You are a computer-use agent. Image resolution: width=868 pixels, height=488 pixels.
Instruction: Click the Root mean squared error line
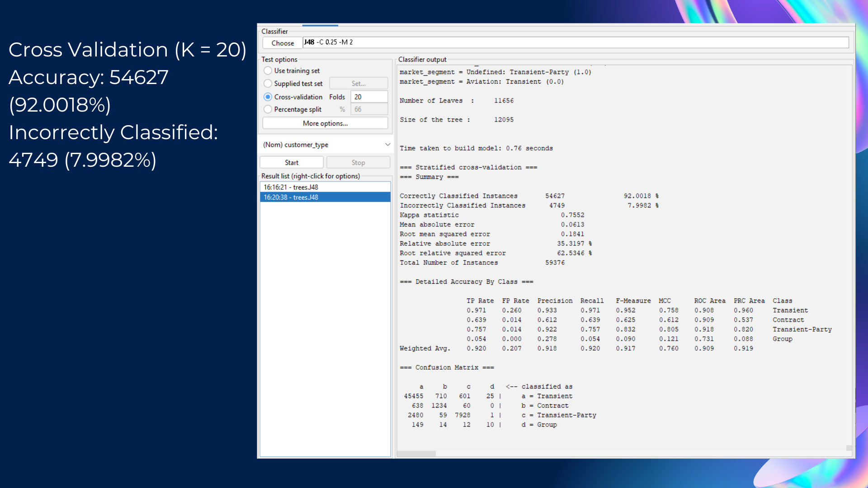[x=492, y=234]
